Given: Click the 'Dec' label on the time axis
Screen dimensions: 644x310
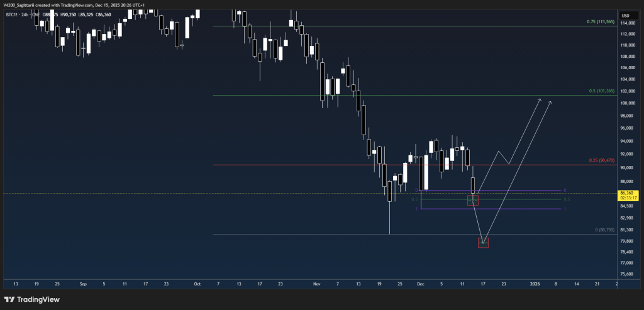Looking at the screenshot, I should coord(420,284).
